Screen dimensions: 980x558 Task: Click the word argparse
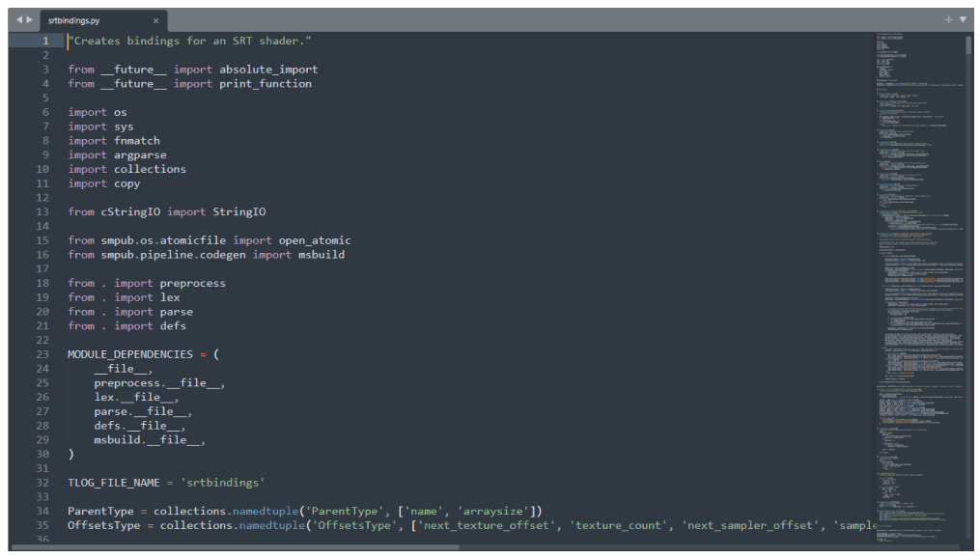[x=140, y=155]
